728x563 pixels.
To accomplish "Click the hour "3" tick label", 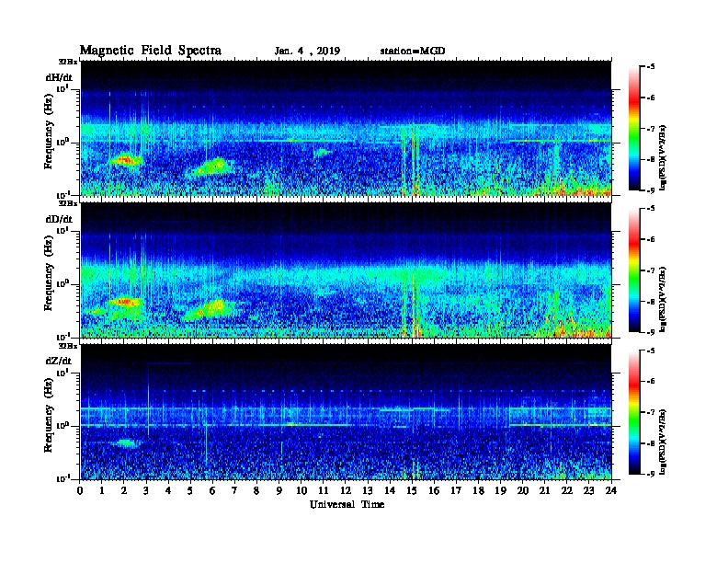I will (147, 490).
